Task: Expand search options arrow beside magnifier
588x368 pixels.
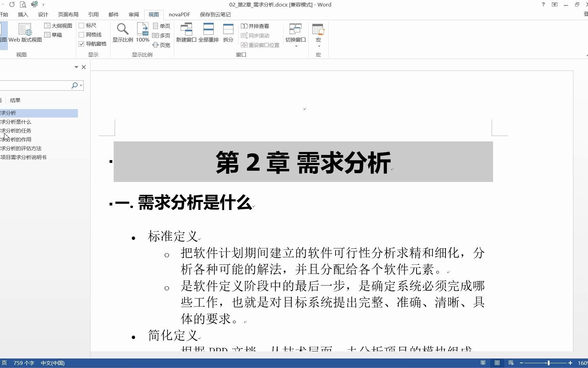Action: [81, 85]
